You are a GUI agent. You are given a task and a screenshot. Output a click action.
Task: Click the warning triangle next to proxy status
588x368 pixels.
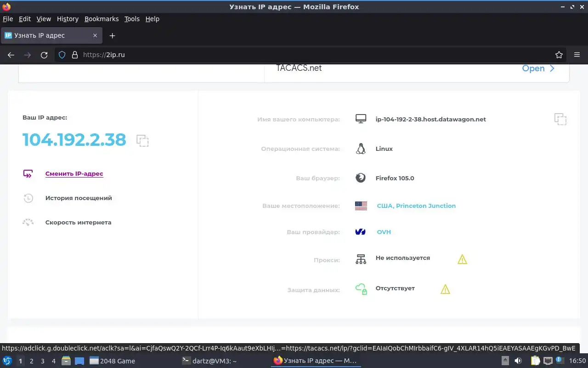click(462, 259)
